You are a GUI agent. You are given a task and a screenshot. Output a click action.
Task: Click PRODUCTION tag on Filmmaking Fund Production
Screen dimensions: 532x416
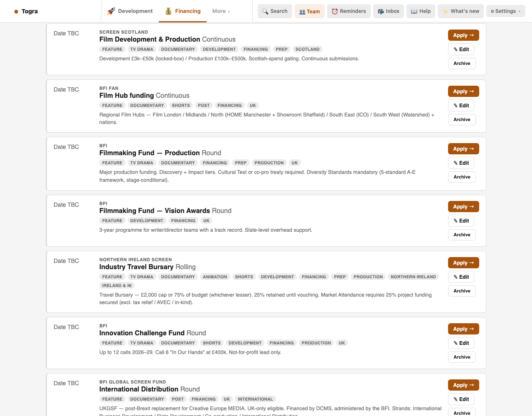tap(269, 163)
